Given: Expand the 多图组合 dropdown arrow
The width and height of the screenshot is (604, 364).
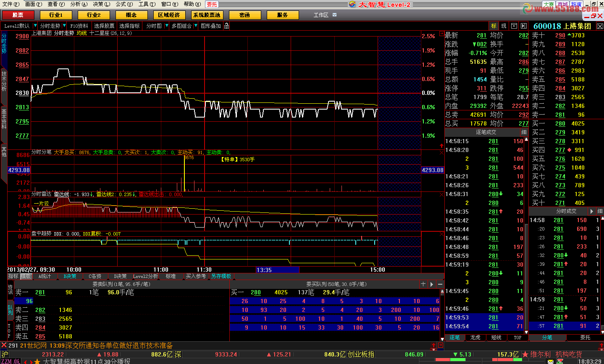Looking at the screenshot, I should [x=195, y=26].
